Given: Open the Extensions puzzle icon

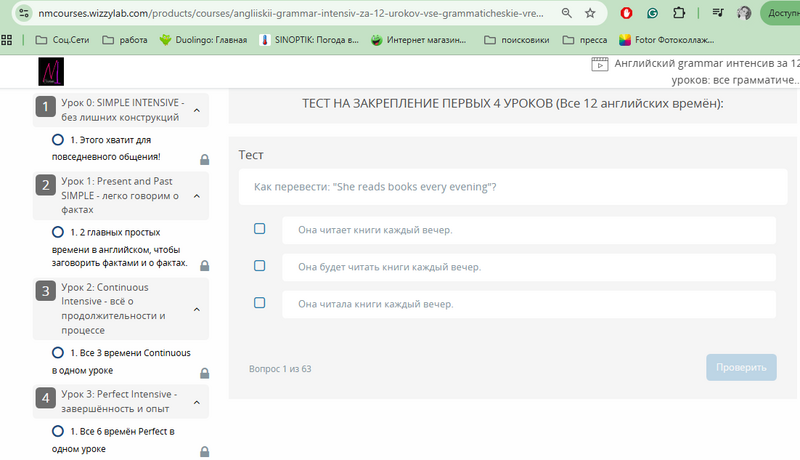Looking at the screenshot, I should coord(679,13).
